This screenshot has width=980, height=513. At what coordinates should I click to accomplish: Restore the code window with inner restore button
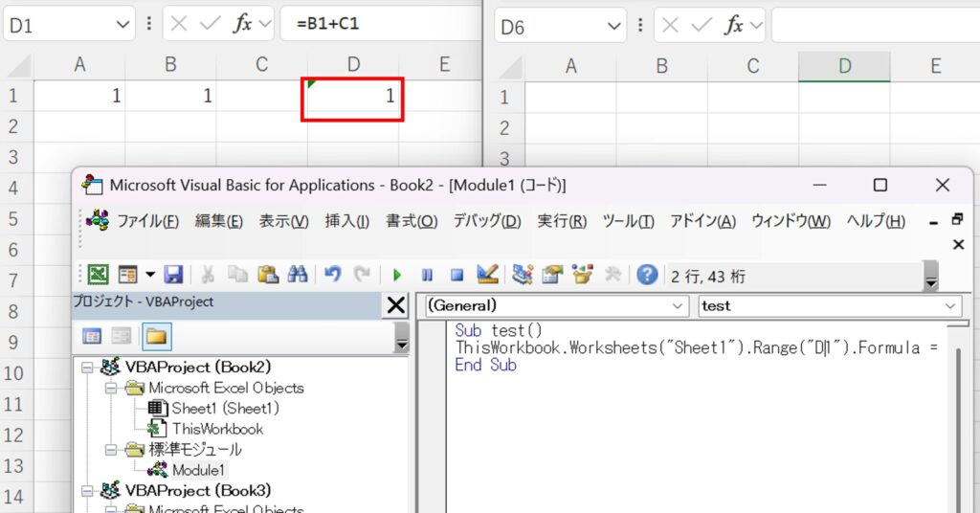pos(957,219)
